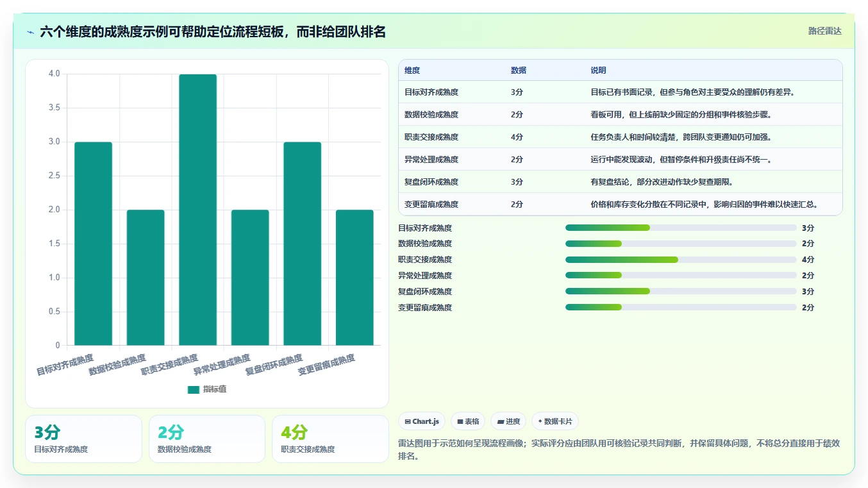This screenshot has height=488, width=868.
Task: Click the Chart.js chip
Action: point(422,421)
